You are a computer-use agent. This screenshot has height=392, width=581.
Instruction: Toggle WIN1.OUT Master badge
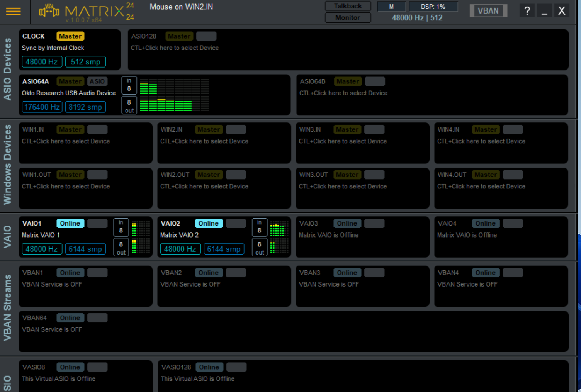pos(70,175)
